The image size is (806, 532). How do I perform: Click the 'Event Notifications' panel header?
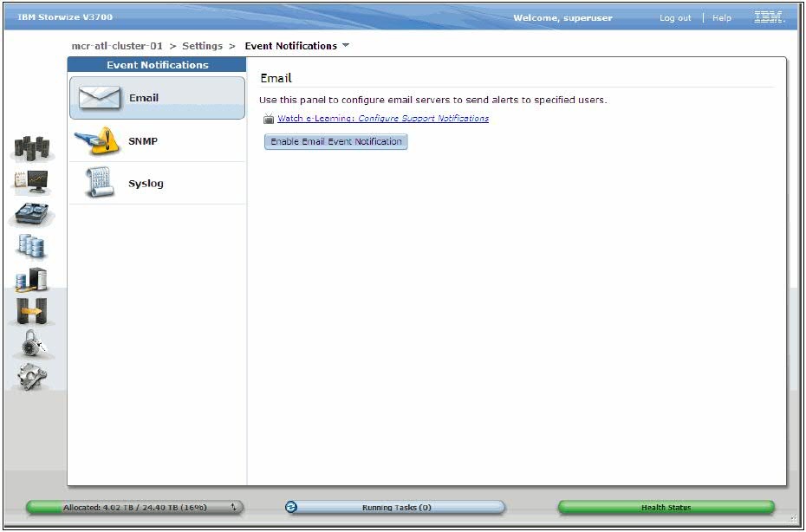157,65
